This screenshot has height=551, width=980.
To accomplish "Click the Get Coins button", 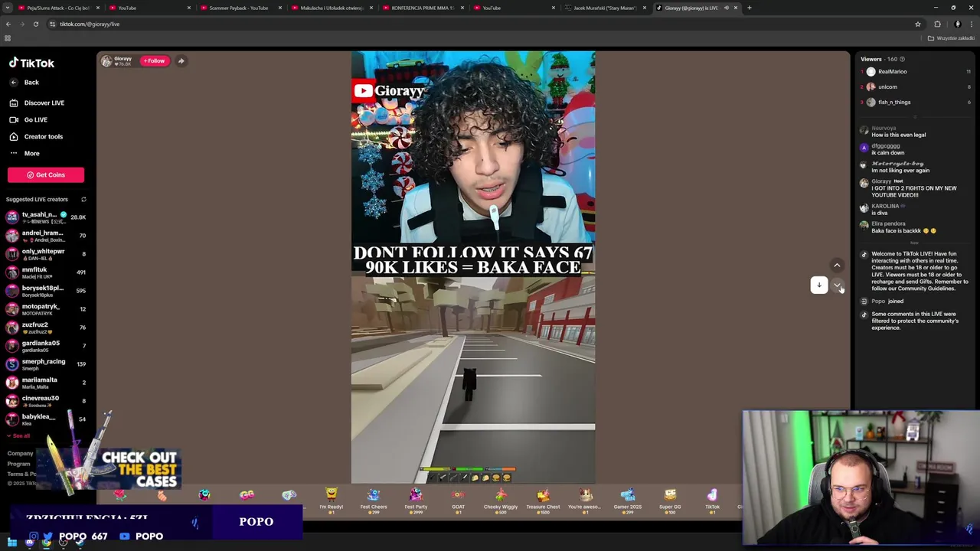I will tap(46, 174).
